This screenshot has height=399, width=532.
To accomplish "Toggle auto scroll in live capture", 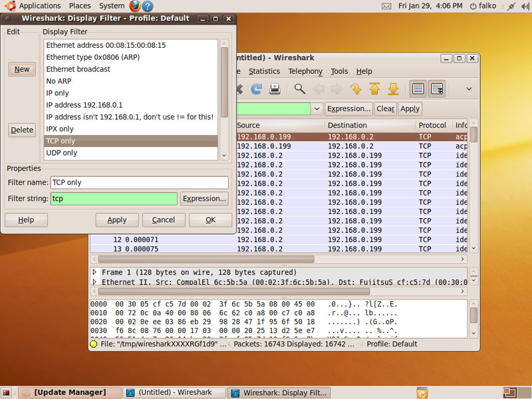I will click(x=437, y=88).
